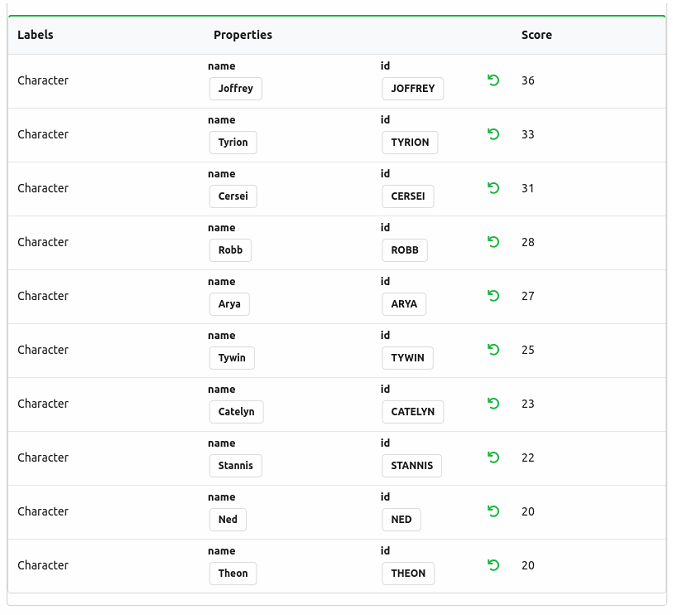Click the green refresh icon in Arya row

(493, 296)
